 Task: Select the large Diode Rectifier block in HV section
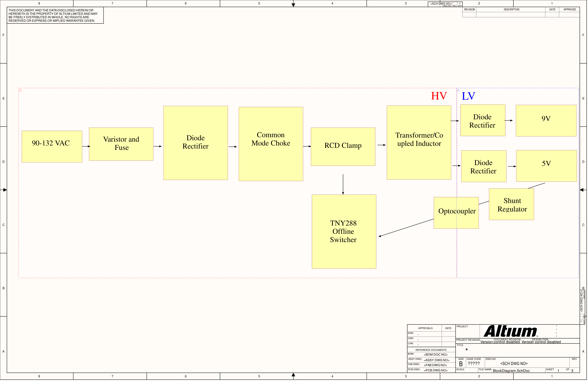(195, 143)
